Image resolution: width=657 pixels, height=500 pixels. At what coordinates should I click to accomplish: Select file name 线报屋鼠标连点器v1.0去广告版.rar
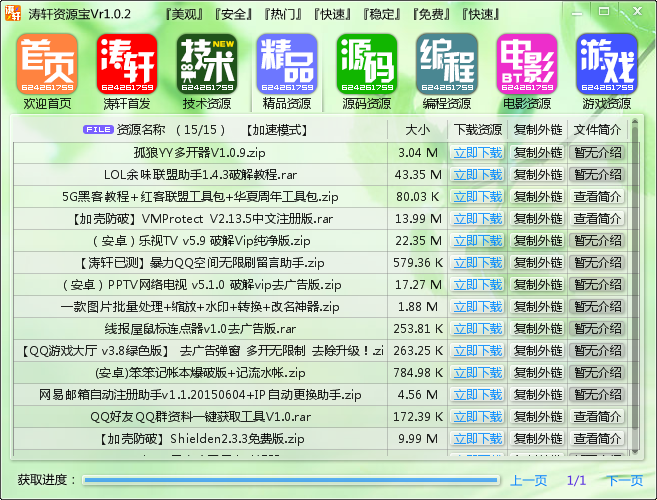[200, 329]
